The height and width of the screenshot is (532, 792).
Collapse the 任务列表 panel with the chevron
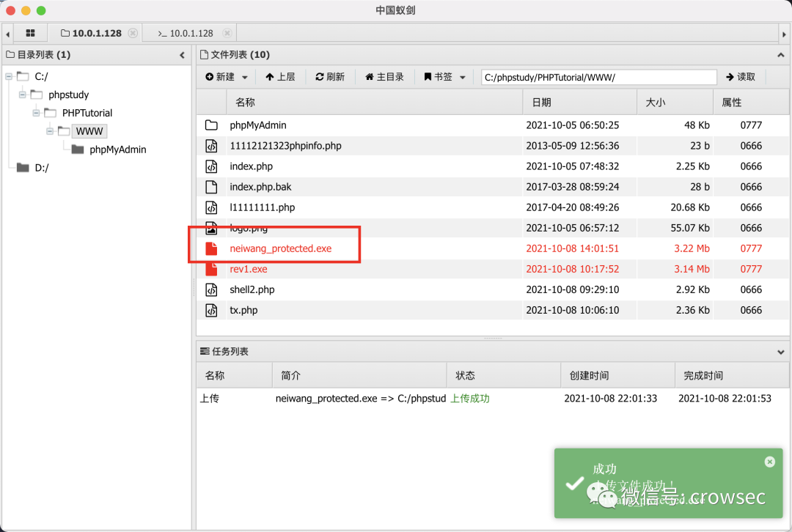point(781,352)
